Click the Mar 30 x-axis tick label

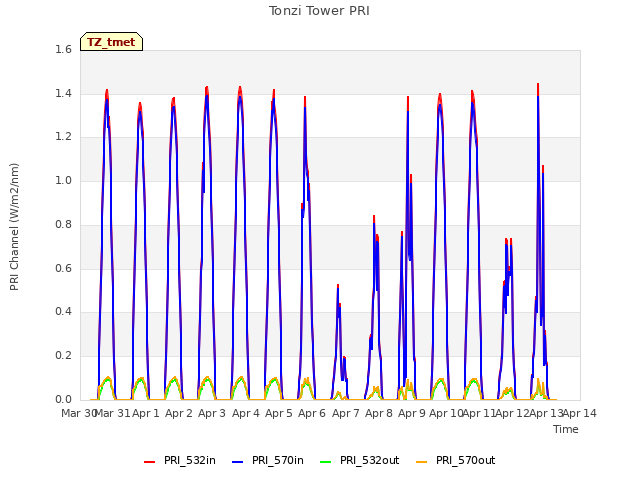78,413
